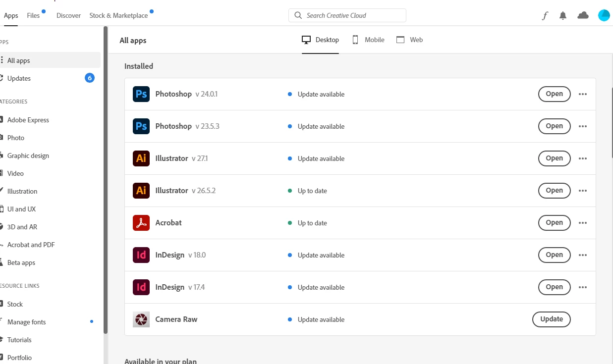Open more options for InDesign v 18.0
Image resolution: width=613 pixels, height=364 pixels.
[x=583, y=255]
